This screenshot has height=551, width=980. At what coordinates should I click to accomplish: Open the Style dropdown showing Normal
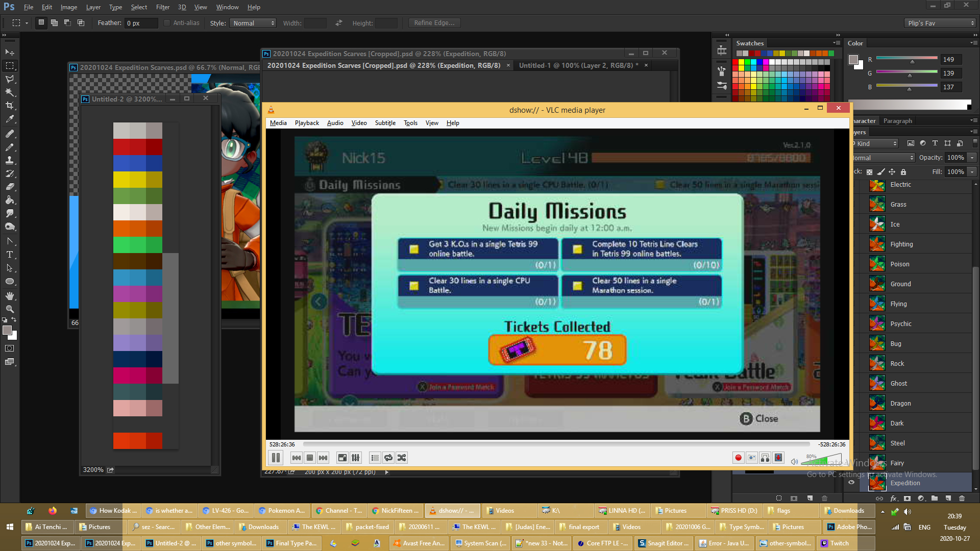[x=253, y=23]
